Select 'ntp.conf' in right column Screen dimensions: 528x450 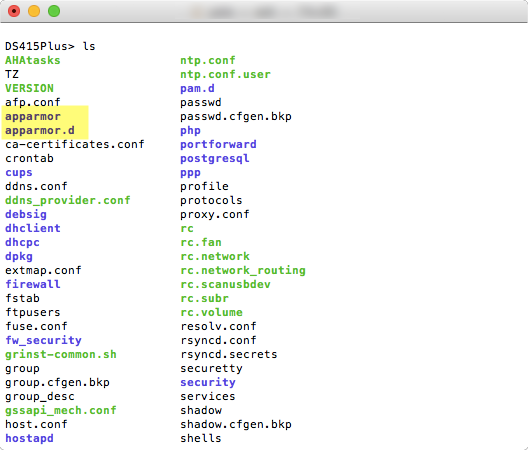pos(208,60)
